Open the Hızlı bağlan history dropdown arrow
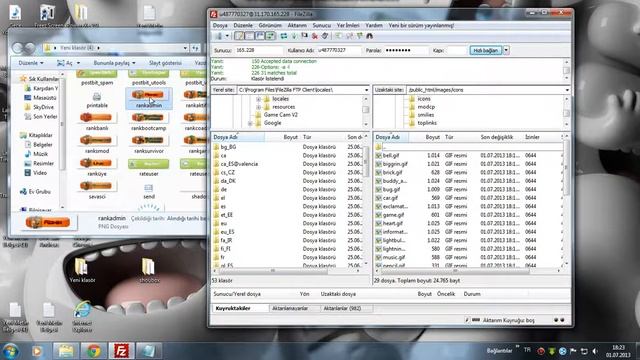Screen dimensions: 640x360 click(506, 50)
